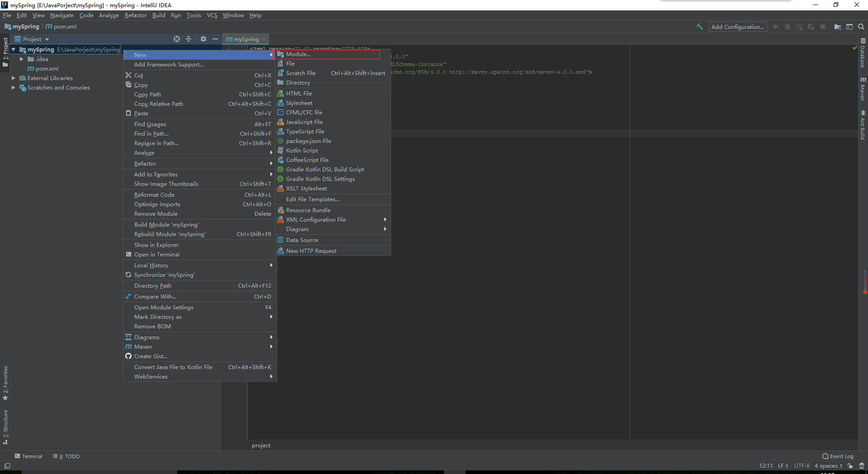Click the Collapse All icon in Project panel
Viewport: 868px width, 474px height.
point(189,39)
